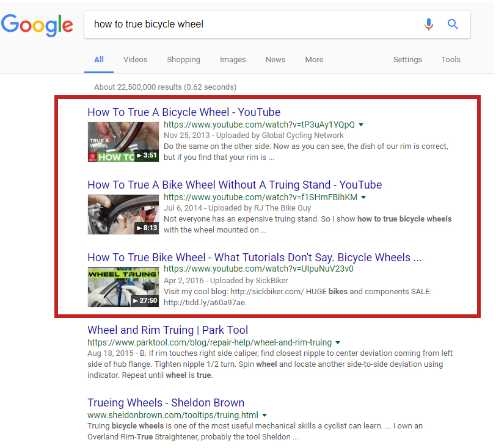Open the Google logo homepage

pyautogui.click(x=37, y=25)
